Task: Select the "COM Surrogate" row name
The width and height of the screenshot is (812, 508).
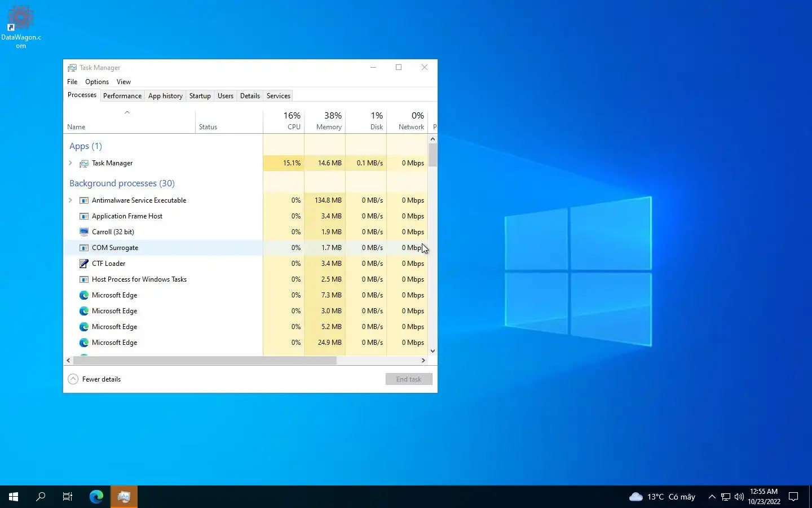Action: pos(115,248)
